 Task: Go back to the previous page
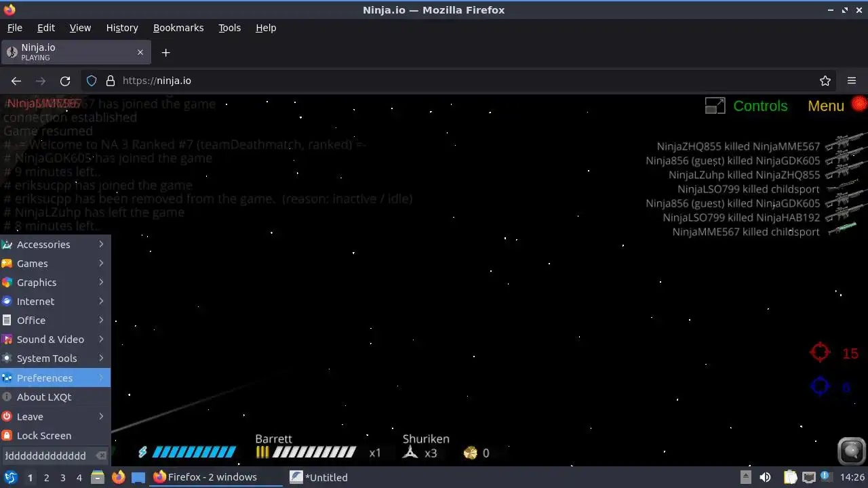point(16,81)
